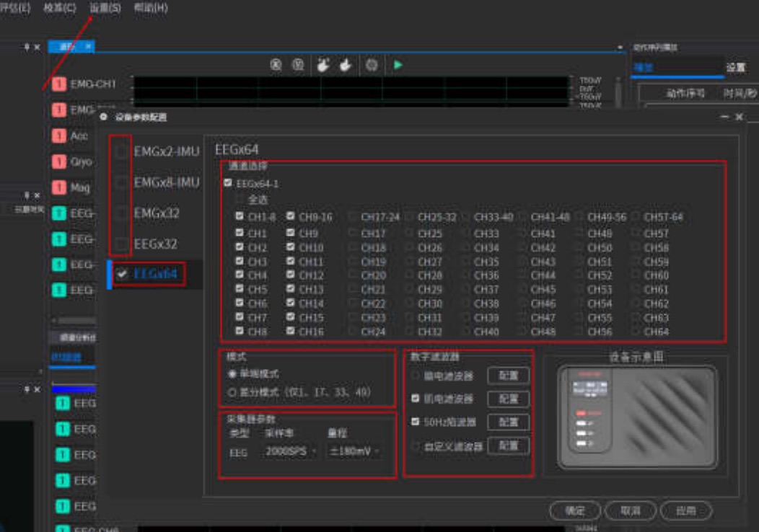Check the EMGx2-IMU device checkbox

pos(121,151)
